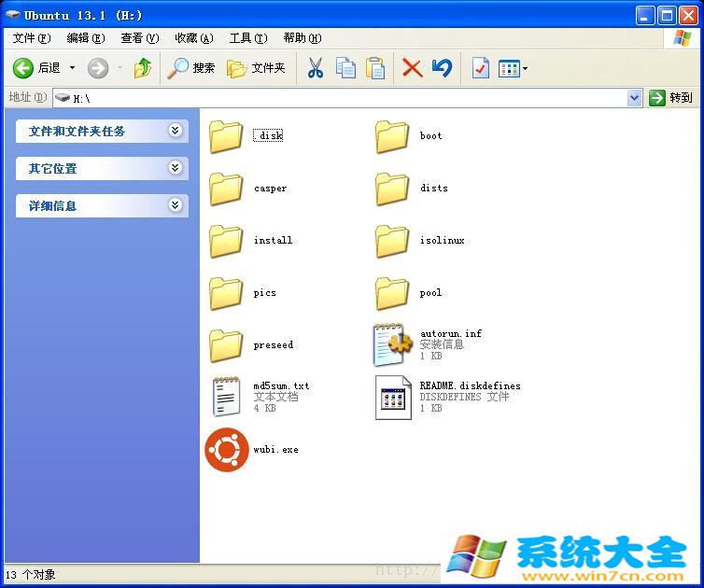The width and height of the screenshot is (704, 588).
Task: Go up one folder level
Action: [142, 68]
